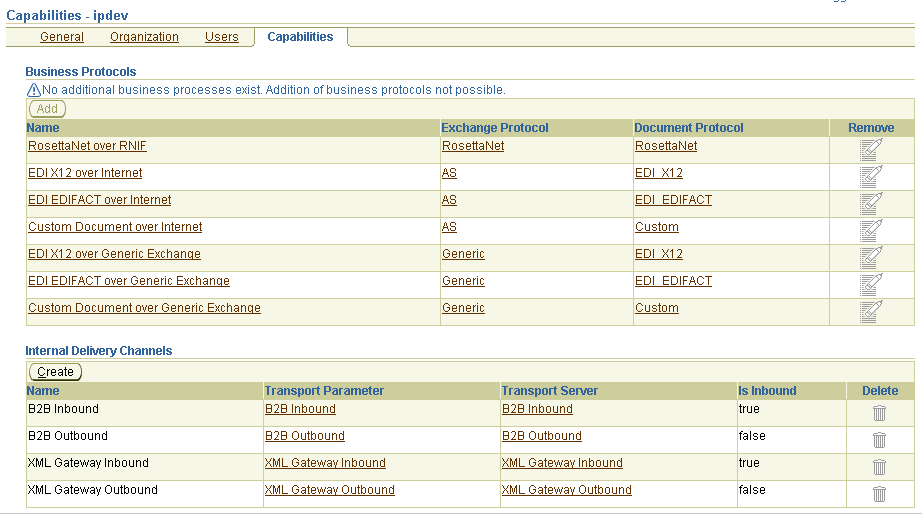Open the General tab
Screen dimensions: 922x514
coord(62,36)
